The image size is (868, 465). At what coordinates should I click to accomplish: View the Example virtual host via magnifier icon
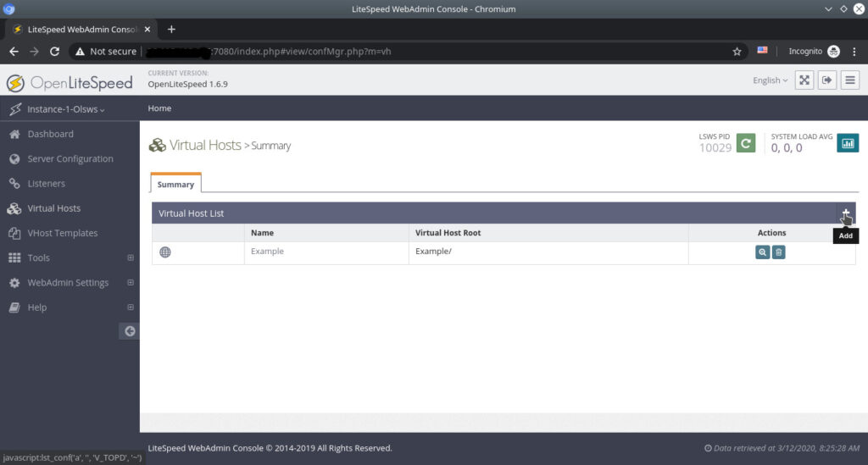pos(762,252)
